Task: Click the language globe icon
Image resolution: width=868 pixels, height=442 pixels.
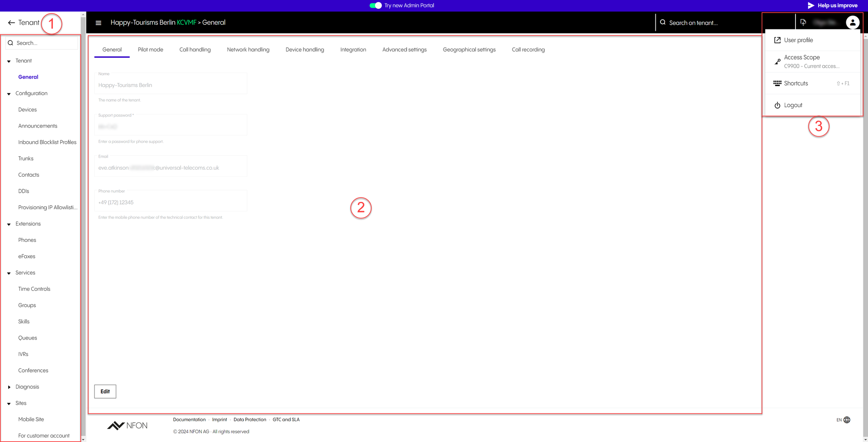Action: pyautogui.click(x=847, y=420)
